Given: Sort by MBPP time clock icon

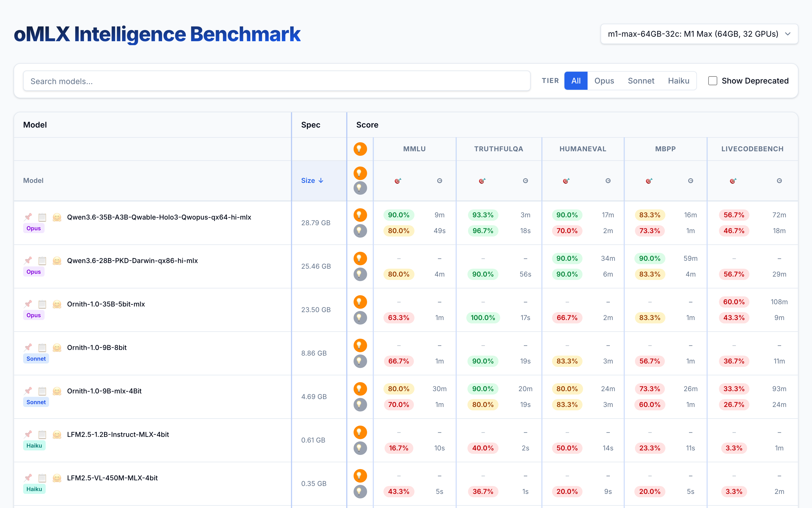Looking at the screenshot, I should click(690, 181).
